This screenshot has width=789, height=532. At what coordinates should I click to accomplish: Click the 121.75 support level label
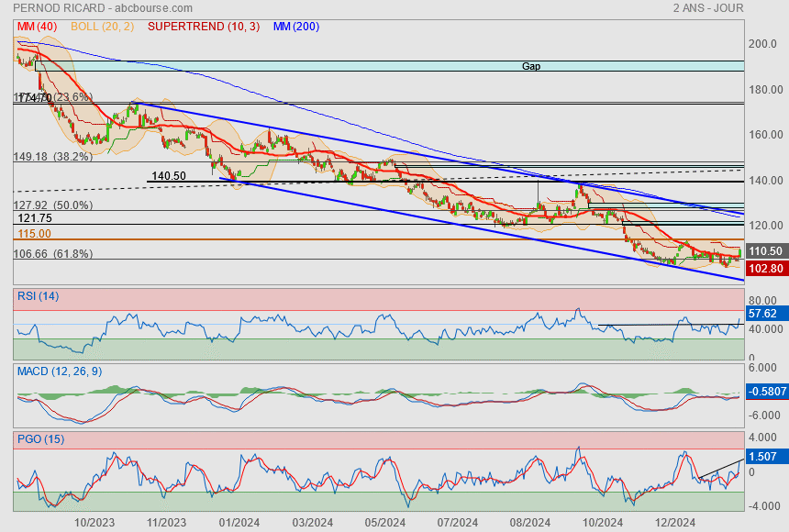[x=35, y=218]
